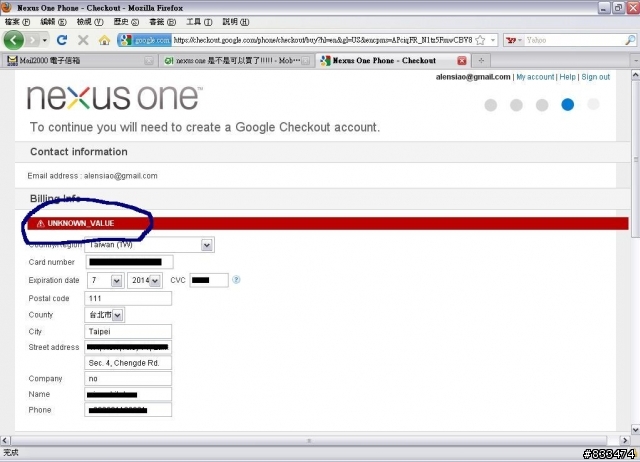The image size is (640, 462).
Task: Click the Sec. 4, Chengde Rd. address field
Action: 128,363
